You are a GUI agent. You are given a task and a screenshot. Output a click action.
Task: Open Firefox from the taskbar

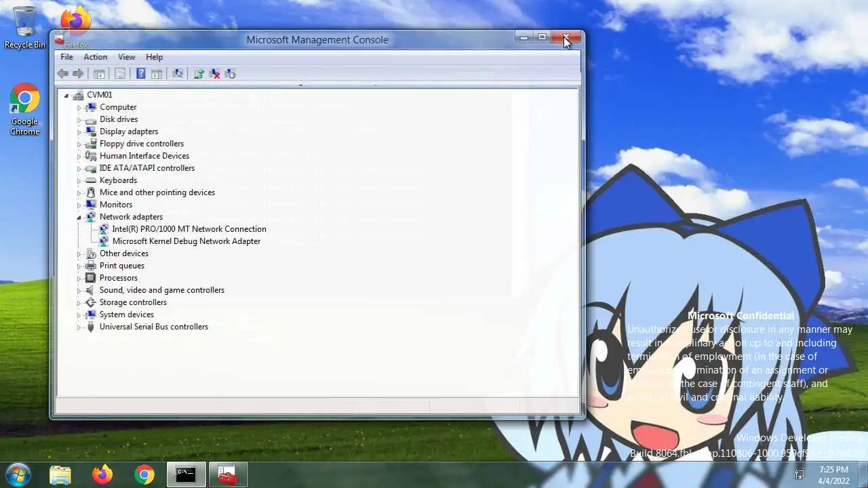(x=102, y=475)
